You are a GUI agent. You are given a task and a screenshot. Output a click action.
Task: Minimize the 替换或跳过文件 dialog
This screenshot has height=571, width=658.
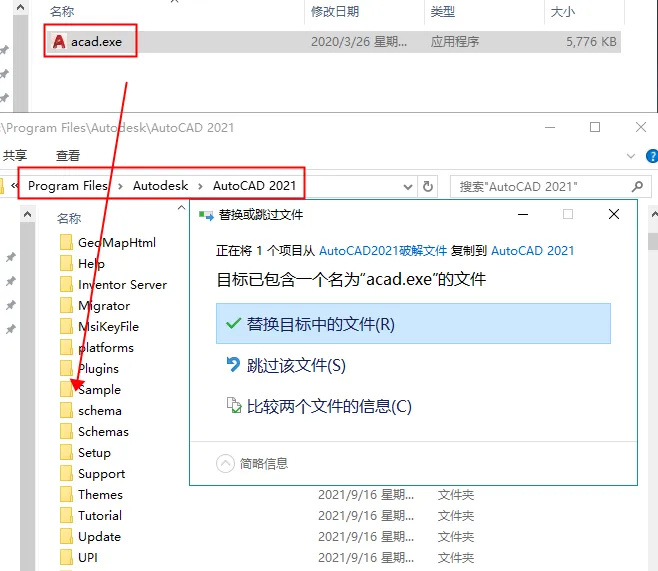tap(523, 214)
